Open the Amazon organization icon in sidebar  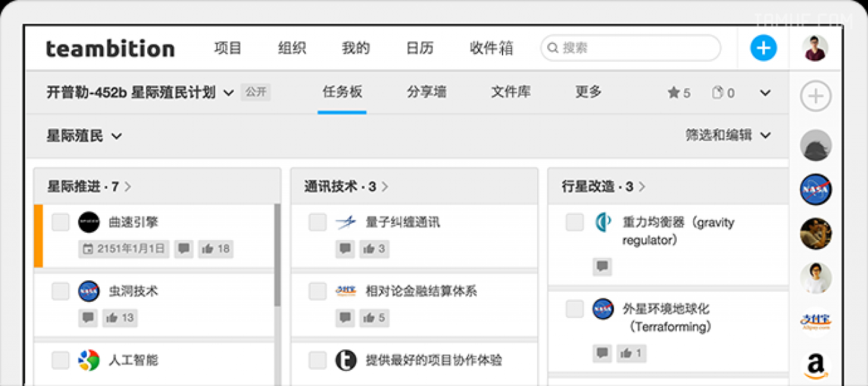click(x=815, y=367)
